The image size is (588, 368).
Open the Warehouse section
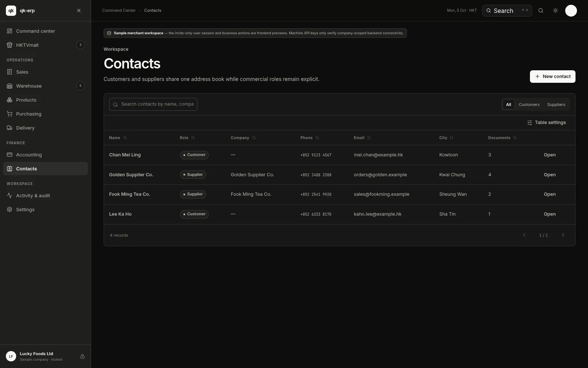(45, 86)
